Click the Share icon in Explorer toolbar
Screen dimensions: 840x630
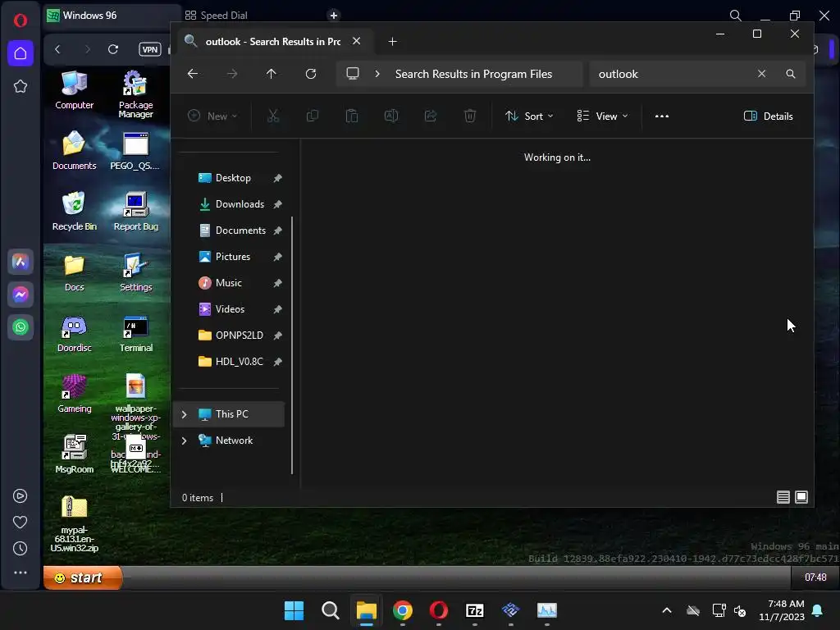431,116
